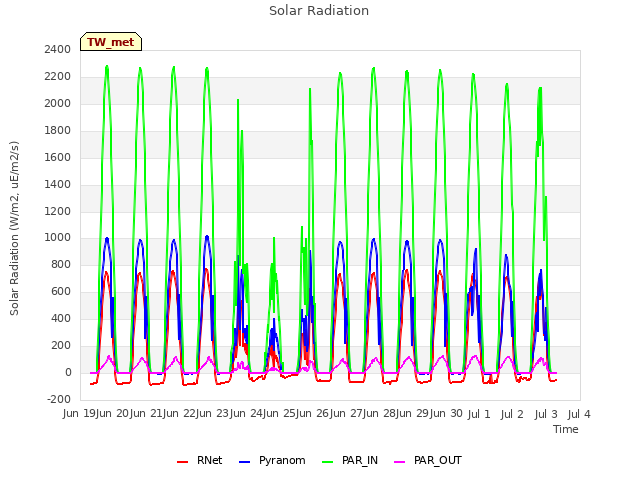Click the Jul 4 x-axis date label

tap(579, 414)
